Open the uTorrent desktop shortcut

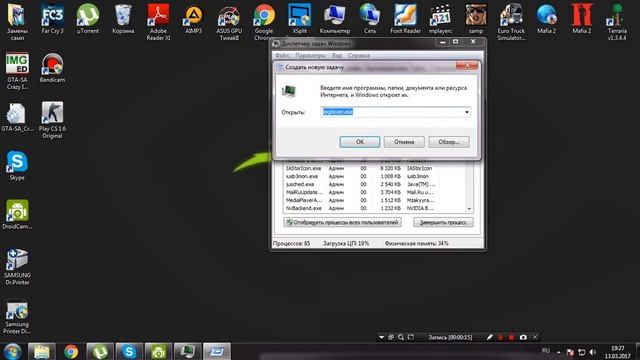(x=88, y=19)
